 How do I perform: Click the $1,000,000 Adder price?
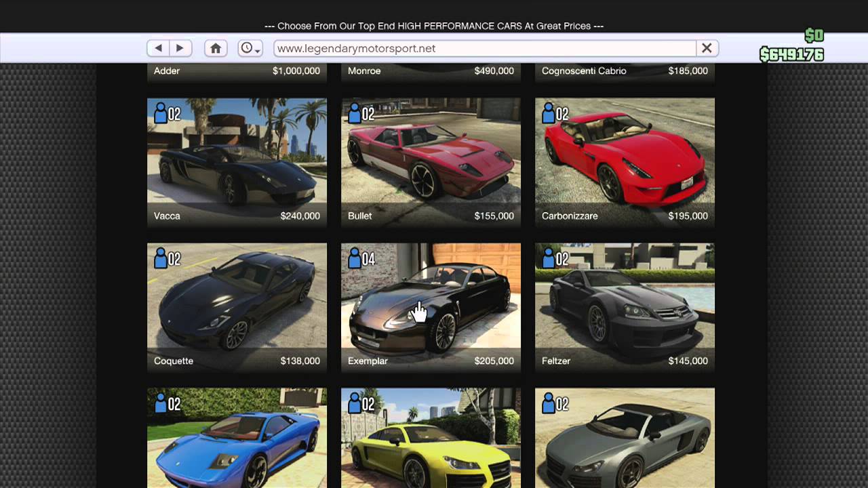(x=296, y=70)
